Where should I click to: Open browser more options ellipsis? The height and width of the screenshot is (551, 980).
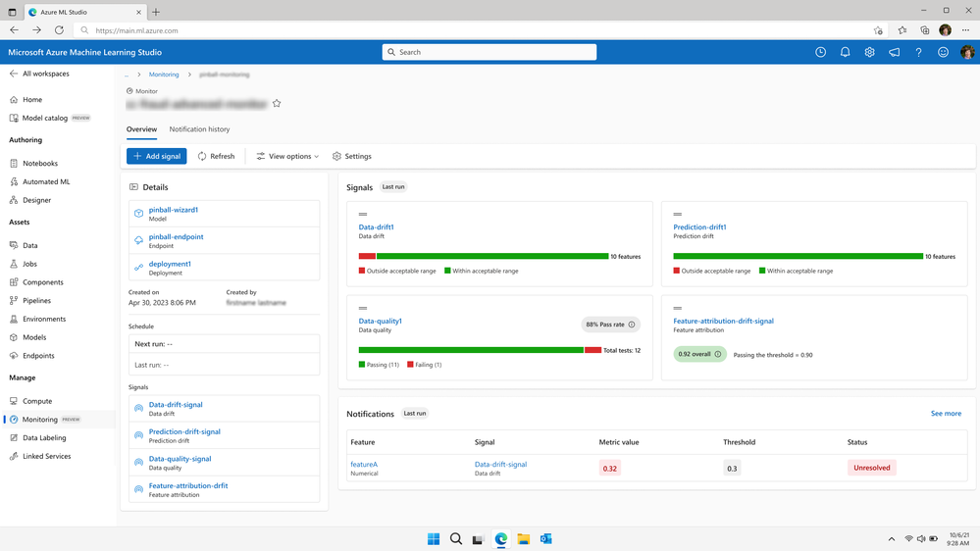tap(965, 30)
